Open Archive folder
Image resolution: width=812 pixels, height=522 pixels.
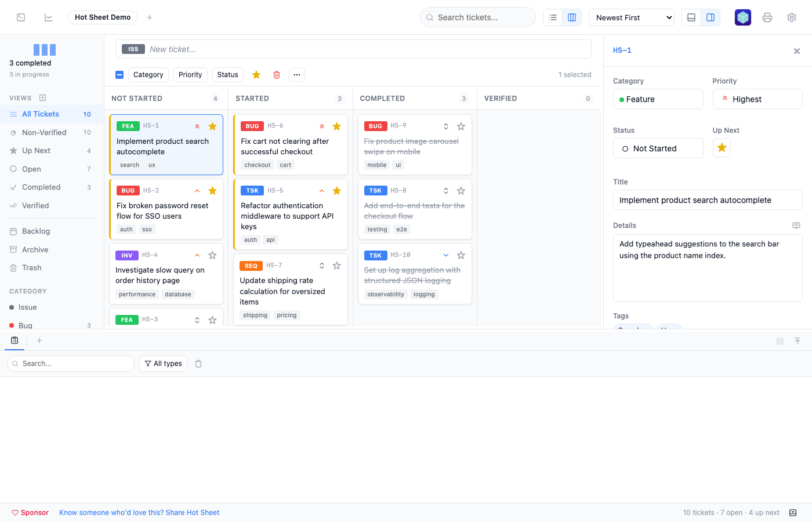click(51, 249)
